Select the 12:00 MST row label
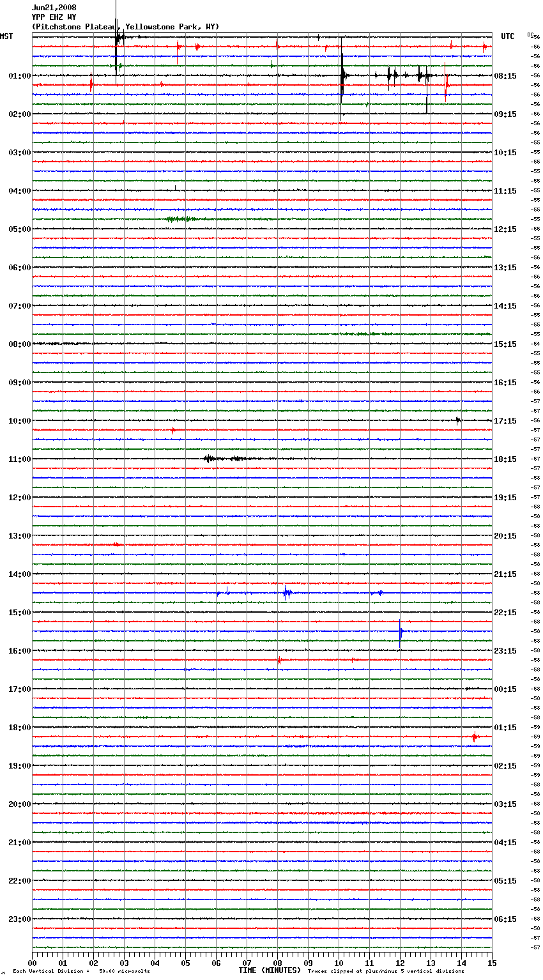543x980 pixels. (x=20, y=497)
